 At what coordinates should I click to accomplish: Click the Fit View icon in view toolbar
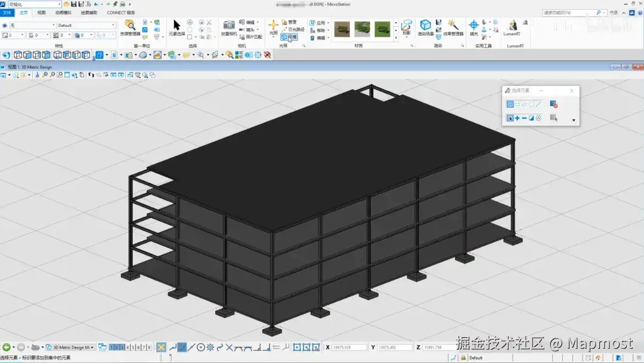(67, 75)
